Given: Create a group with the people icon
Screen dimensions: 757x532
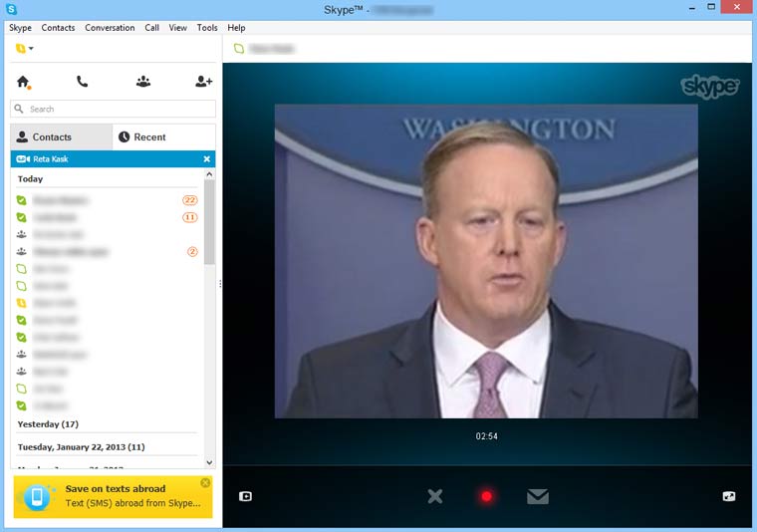Looking at the screenshot, I should [142, 82].
